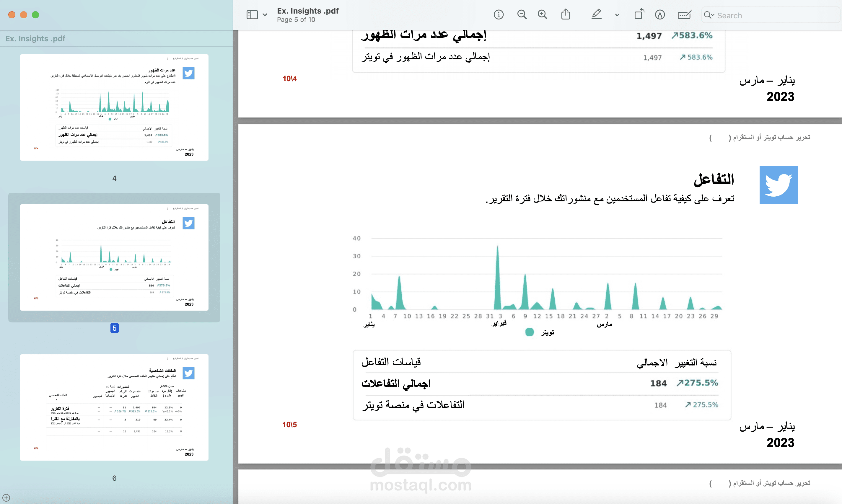Click the Ex. Insights .pdf sidebar header
The height and width of the screenshot is (504, 842).
coord(35,38)
